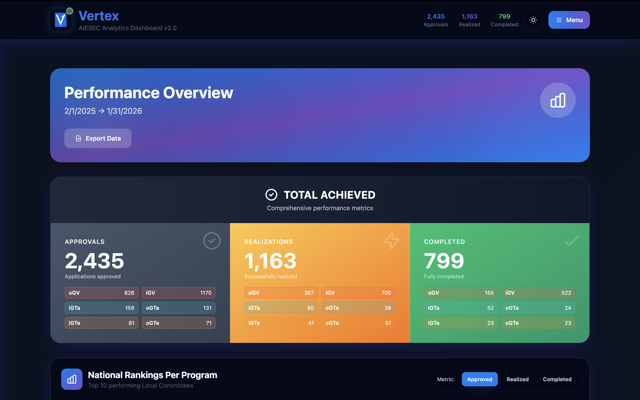This screenshot has height=400, width=640.
Task: Click the Top 10 performing Local Committees subtitle
Action: pyautogui.click(x=140, y=386)
